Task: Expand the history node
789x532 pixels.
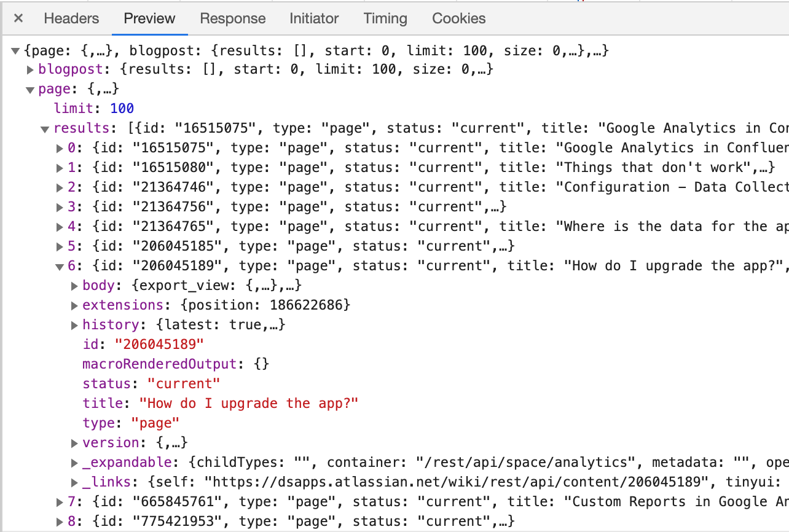Action: click(74, 324)
